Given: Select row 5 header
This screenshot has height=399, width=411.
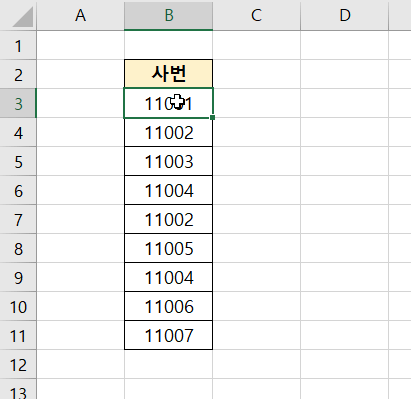Looking at the screenshot, I should (18, 161).
